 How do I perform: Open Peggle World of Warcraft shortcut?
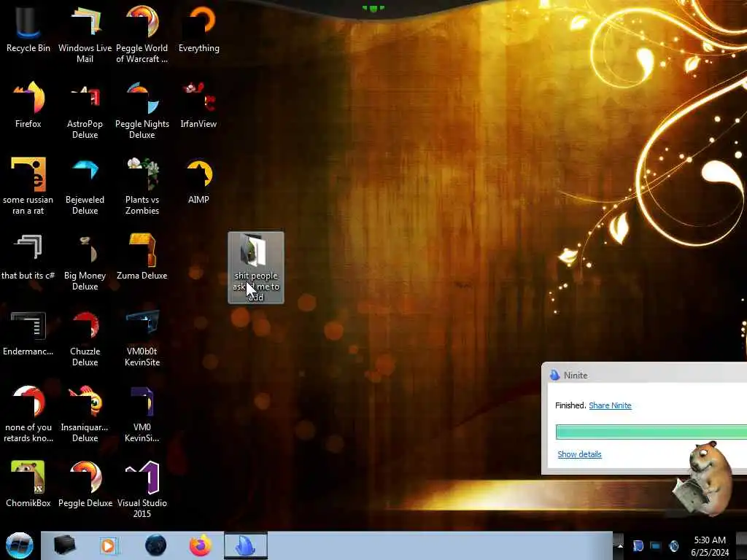pyautogui.click(x=142, y=35)
